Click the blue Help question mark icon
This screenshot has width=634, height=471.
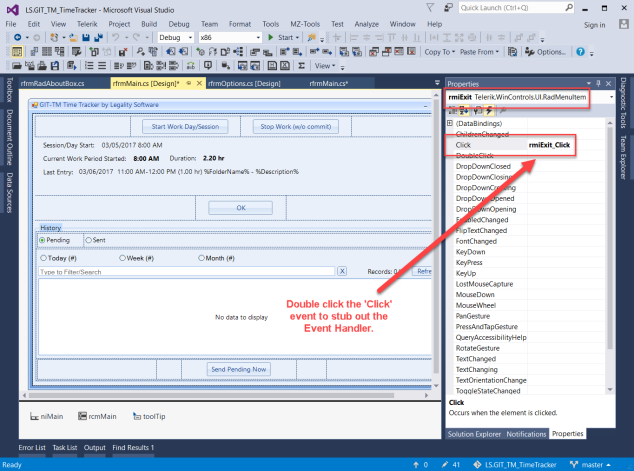click(580, 52)
